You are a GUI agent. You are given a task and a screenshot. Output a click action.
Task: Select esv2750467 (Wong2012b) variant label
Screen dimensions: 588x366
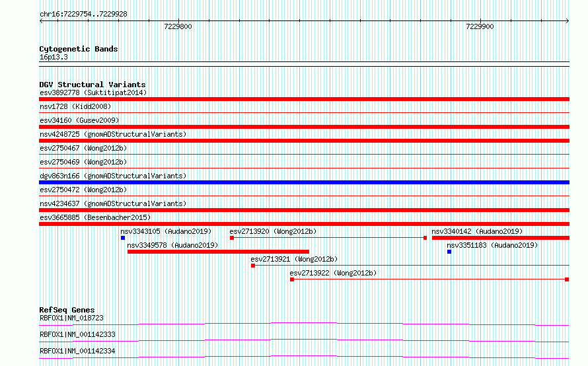click(83, 148)
